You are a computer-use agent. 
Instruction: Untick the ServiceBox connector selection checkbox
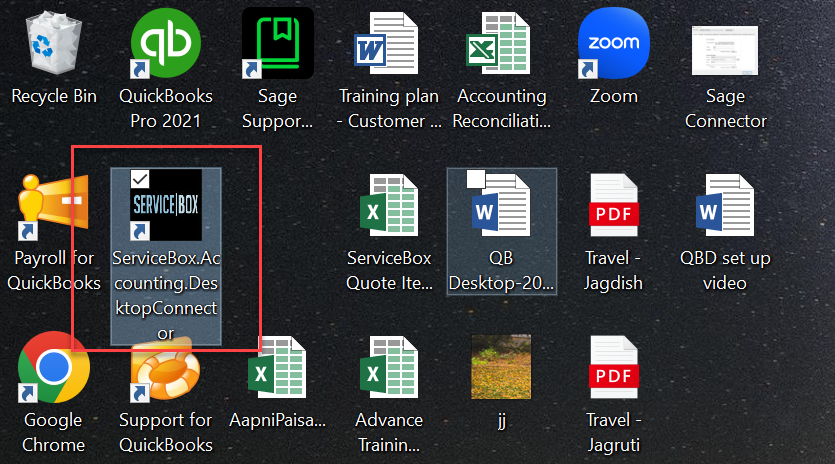(140, 179)
